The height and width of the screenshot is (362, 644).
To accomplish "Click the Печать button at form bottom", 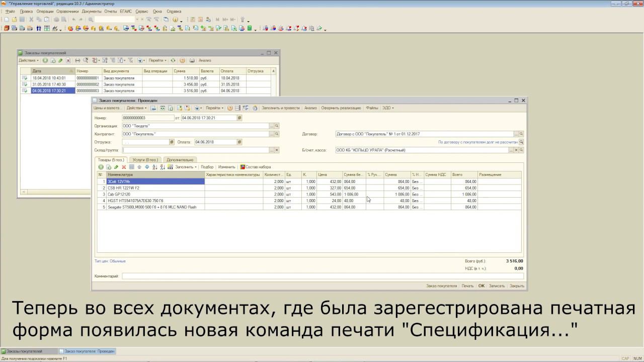I will [467, 286].
